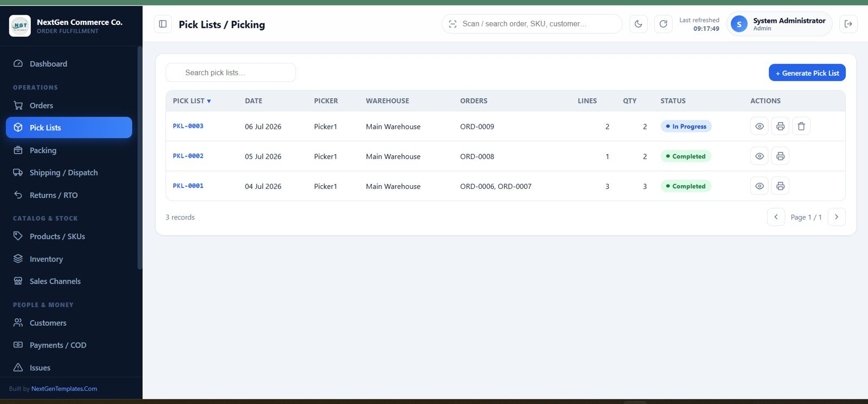Focus the global scan / search order box
This screenshot has height=404, width=868.
(x=532, y=24)
